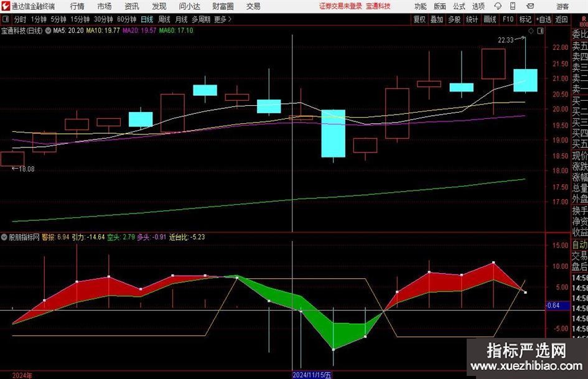
Task: Open the 财富圈 menu
Action: click(x=223, y=6)
